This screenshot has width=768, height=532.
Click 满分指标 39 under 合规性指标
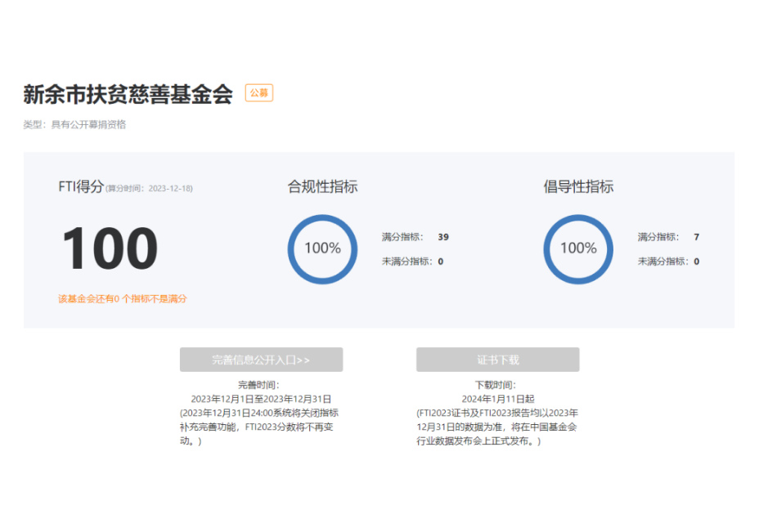[x=415, y=237]
